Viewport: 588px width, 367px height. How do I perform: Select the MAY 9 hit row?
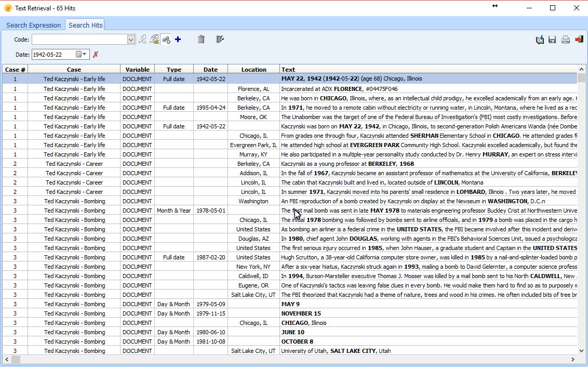289,304
